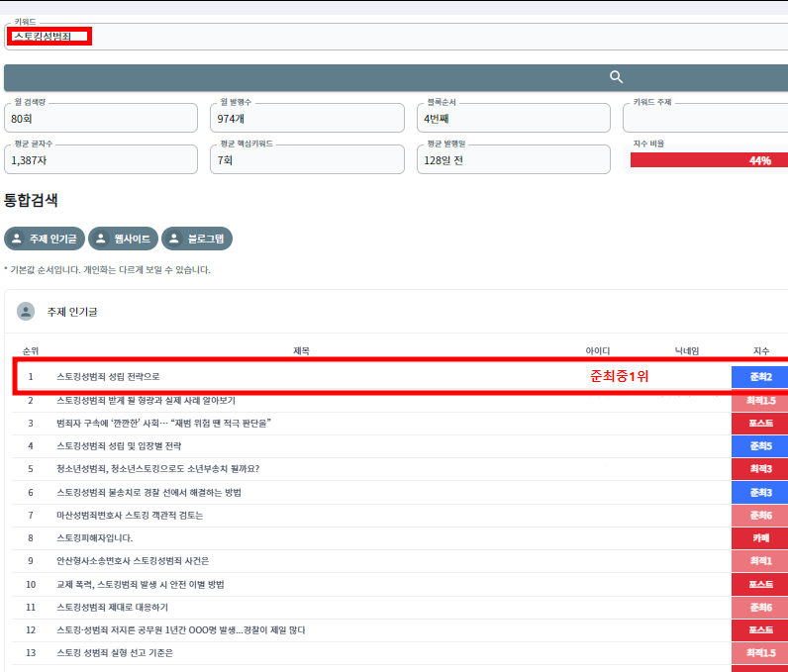Click the 지수 column header

pos(760,350)
